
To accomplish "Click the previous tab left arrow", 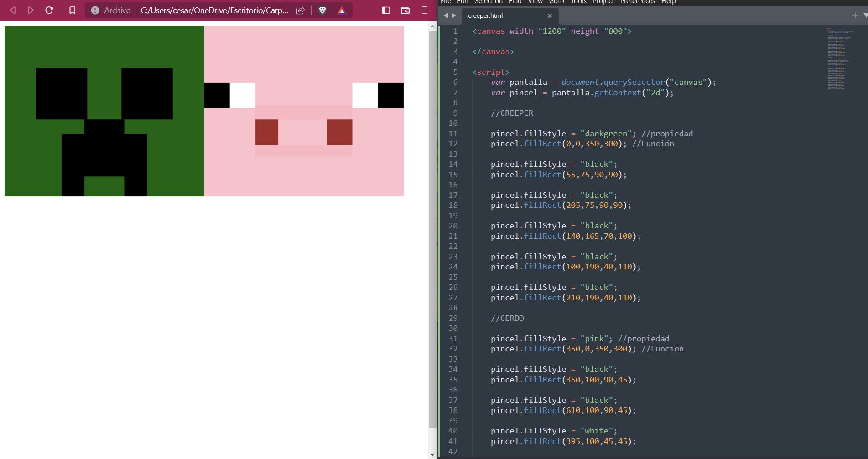I will tap(446, 15).
